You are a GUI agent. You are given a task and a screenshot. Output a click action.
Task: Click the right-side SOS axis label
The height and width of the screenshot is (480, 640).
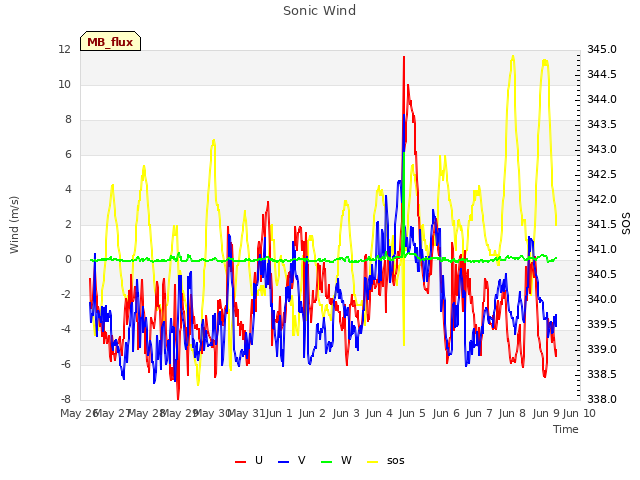point(626,224)
